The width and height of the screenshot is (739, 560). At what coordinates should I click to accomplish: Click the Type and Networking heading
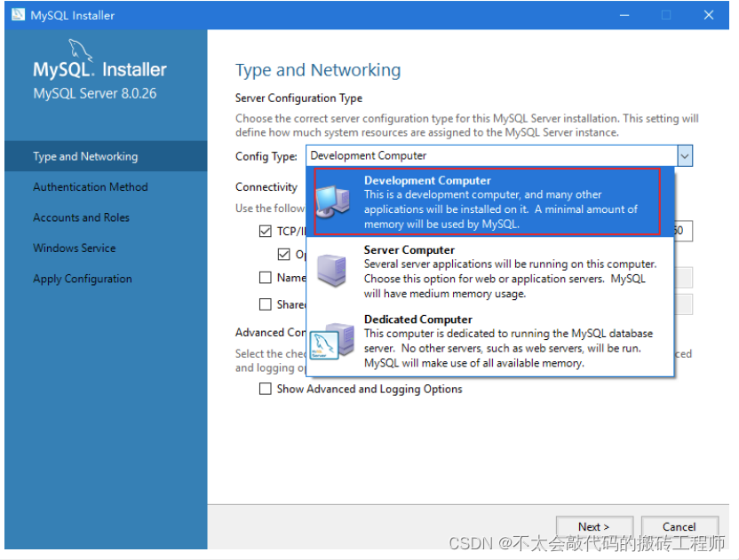click(x=318, y=70)
